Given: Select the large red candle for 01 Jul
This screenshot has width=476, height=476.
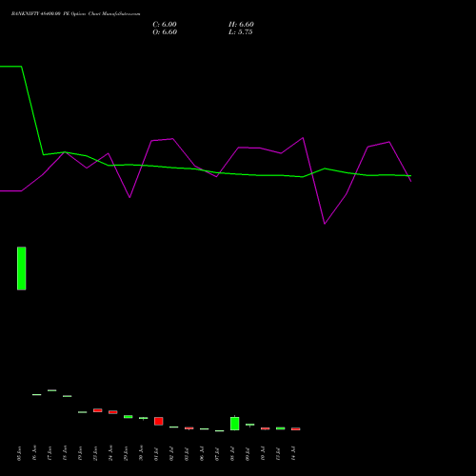Looking at the screenshot, I should [159, 422].
